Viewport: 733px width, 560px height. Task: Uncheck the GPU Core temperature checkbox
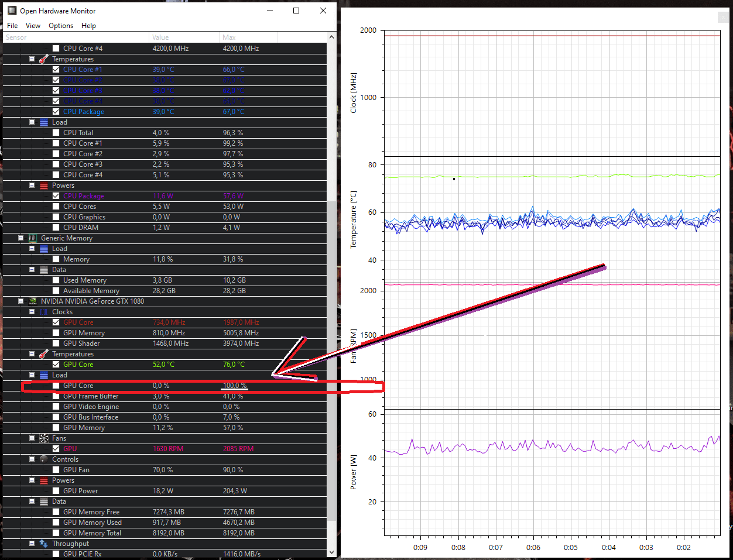pos(56,365)
